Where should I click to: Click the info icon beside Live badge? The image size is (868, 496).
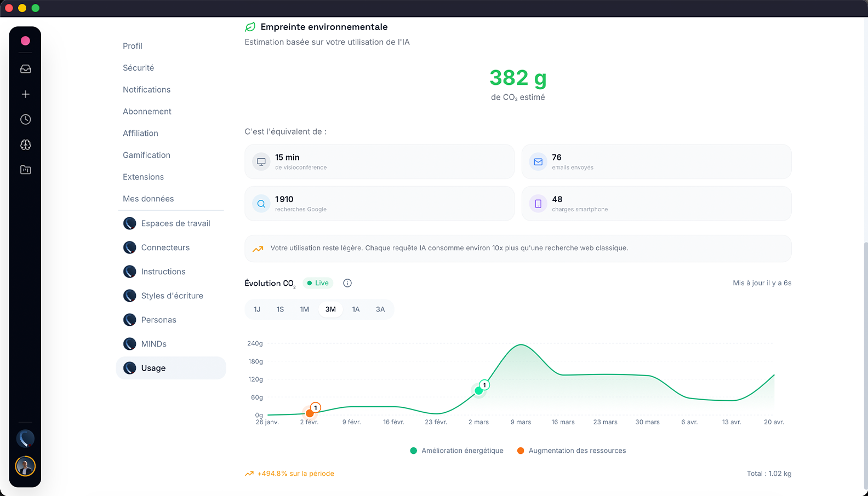pos(347,283)
